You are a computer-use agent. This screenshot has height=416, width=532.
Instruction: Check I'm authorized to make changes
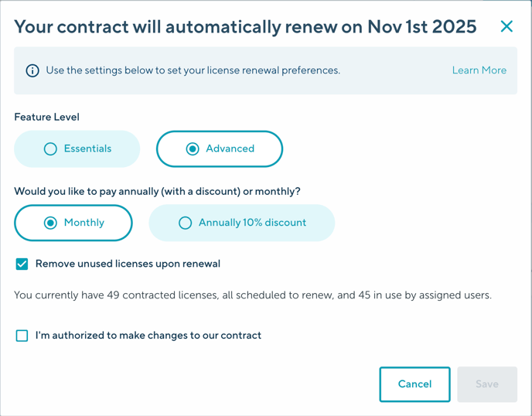[22, 336]
